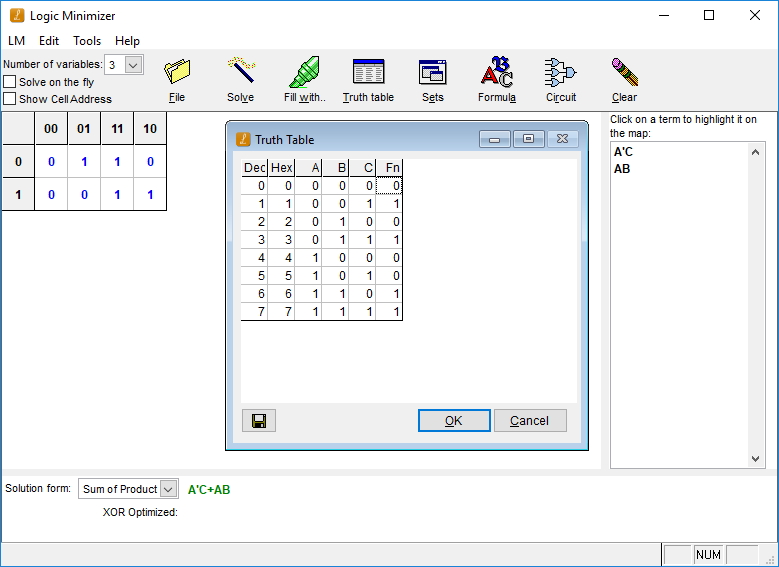Click the NUM status bar indicator
Viewport: 779px width, 567px height.
708,555
